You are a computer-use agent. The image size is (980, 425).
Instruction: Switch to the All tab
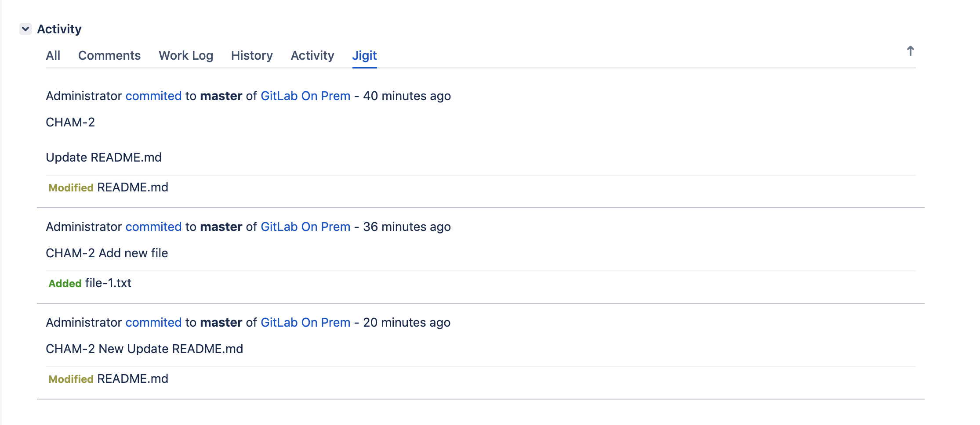coord(53,55)
